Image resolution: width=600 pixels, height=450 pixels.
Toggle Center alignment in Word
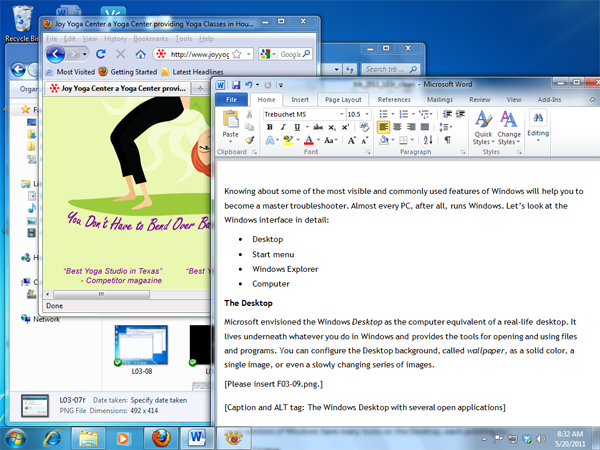(397, 127)
